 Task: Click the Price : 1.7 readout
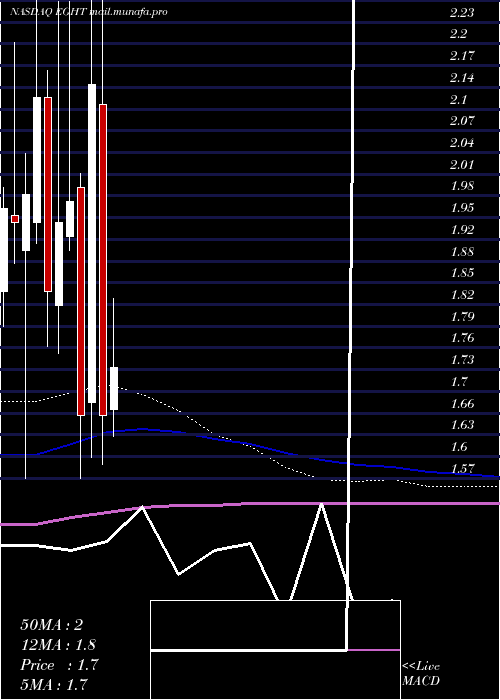coord(59,665)
